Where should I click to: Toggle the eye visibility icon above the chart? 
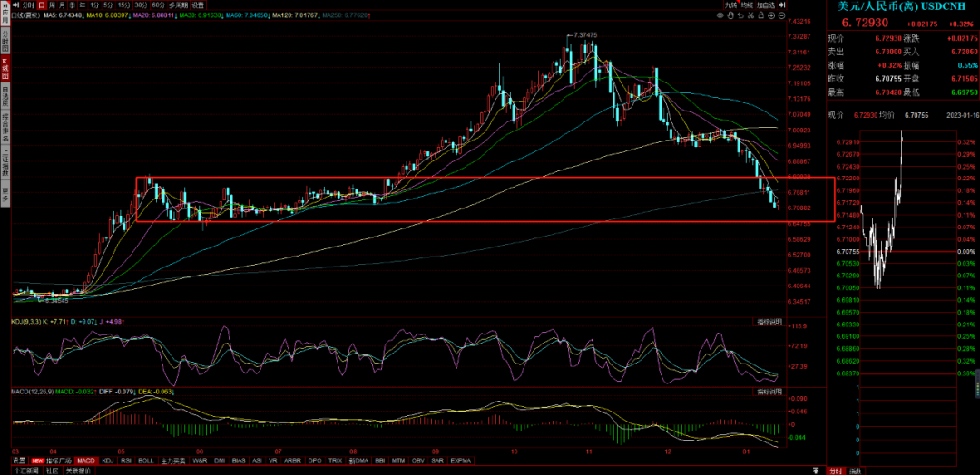click(x=720, y=15)
